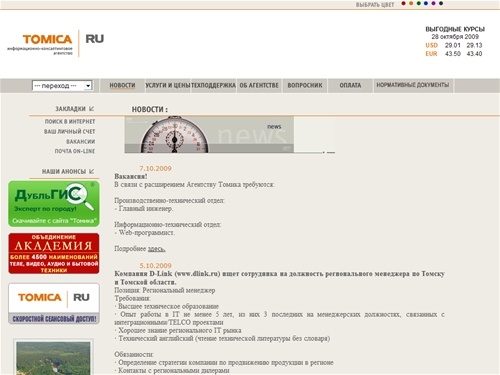Viewport: 500px width, 375px height.
Task: Click the Вакансия! news heading
Action: [x=131, y=176]
